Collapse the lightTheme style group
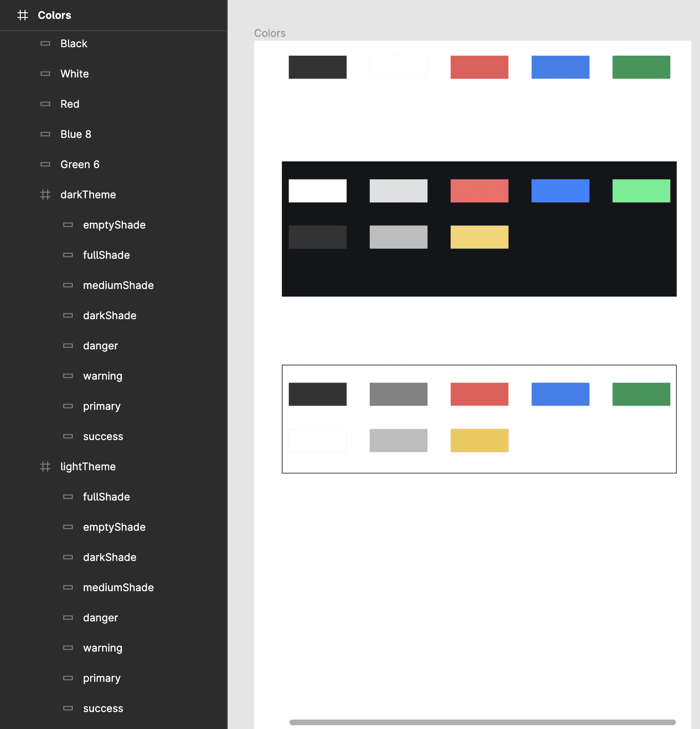The height and width of the screenshot is (729, 700). [88, 466]
